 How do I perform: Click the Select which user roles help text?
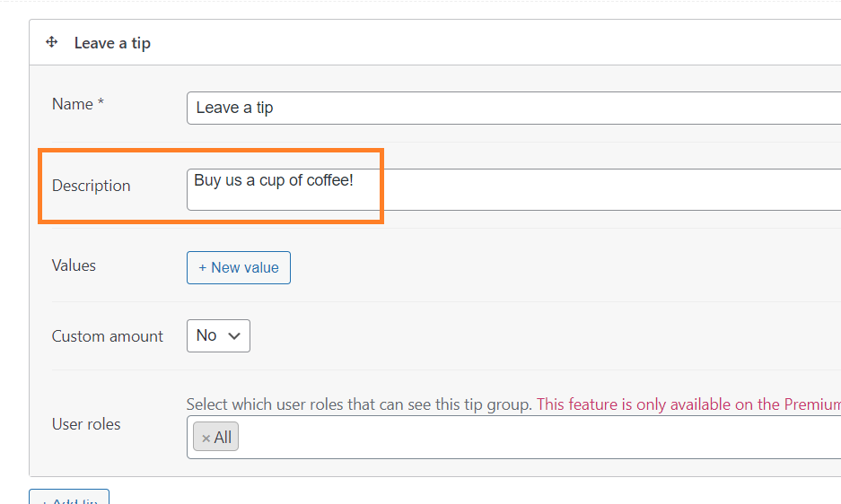(359, 404)
